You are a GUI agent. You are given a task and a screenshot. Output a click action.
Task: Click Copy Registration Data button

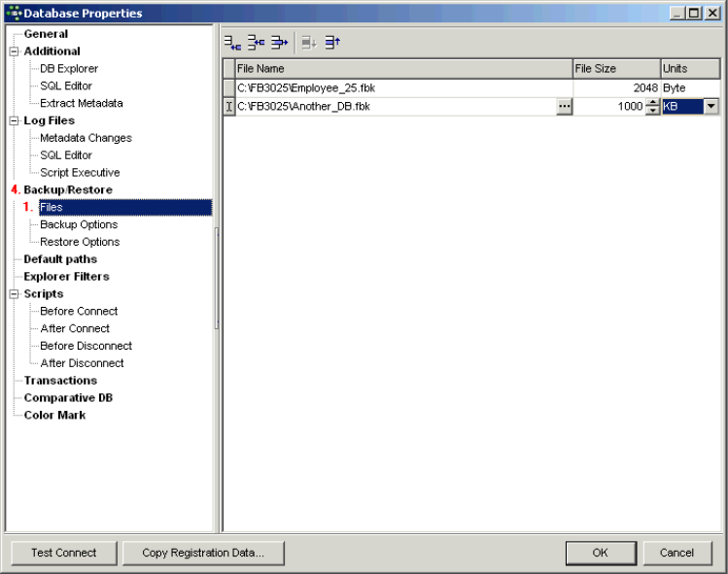[x=203, y=553]
